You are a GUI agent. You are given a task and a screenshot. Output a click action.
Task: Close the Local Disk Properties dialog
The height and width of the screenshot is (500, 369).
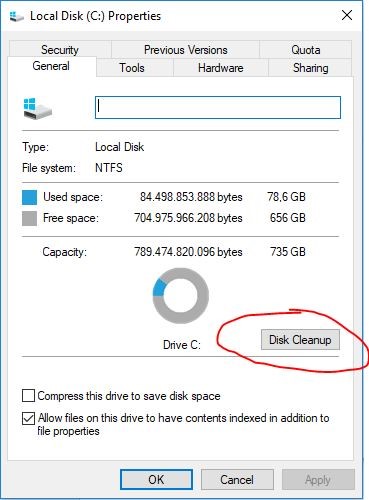tap(347, 15)
